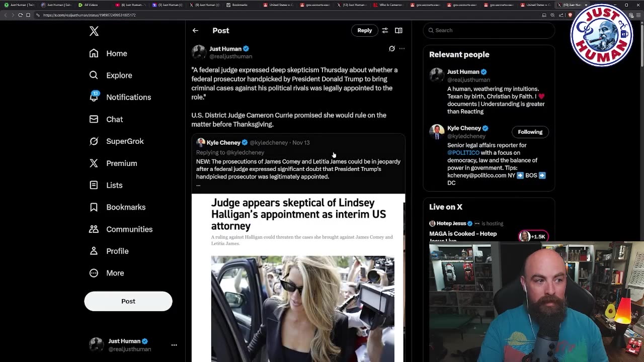This screenshot has height=362, width=644.
Task: Click the browser forward button
Action: pyautogui.click(x=13, y=15)
